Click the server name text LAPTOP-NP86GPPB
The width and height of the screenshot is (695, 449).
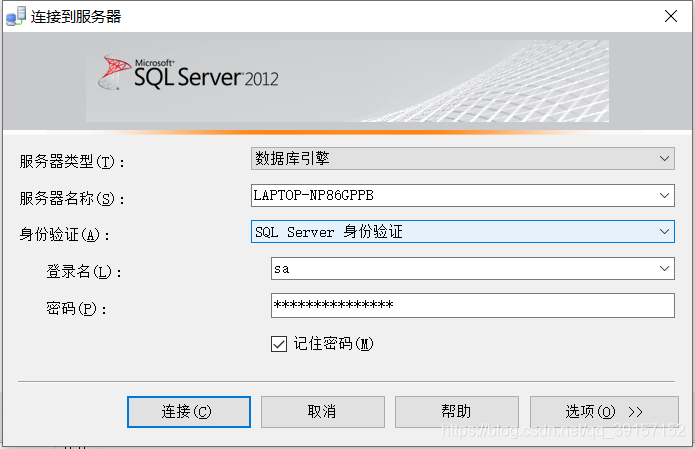coord(313,195)
